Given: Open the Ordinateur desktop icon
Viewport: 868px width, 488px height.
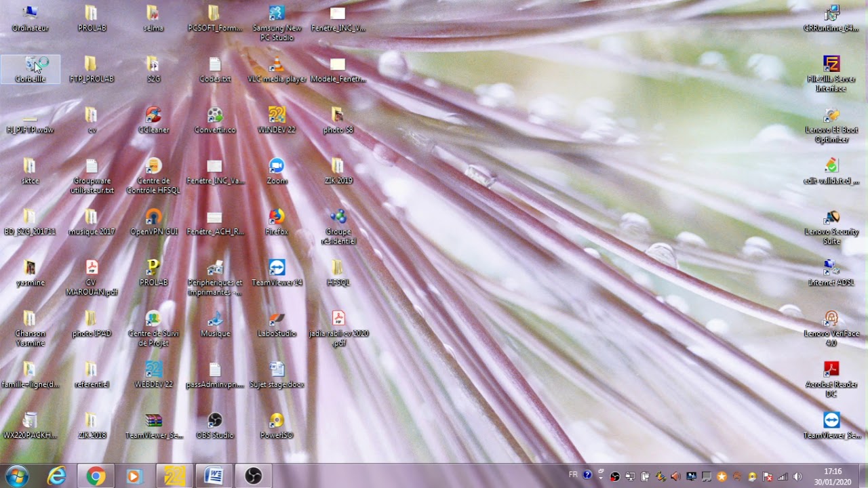Looking at the screenshot, I should coord(31,18).
